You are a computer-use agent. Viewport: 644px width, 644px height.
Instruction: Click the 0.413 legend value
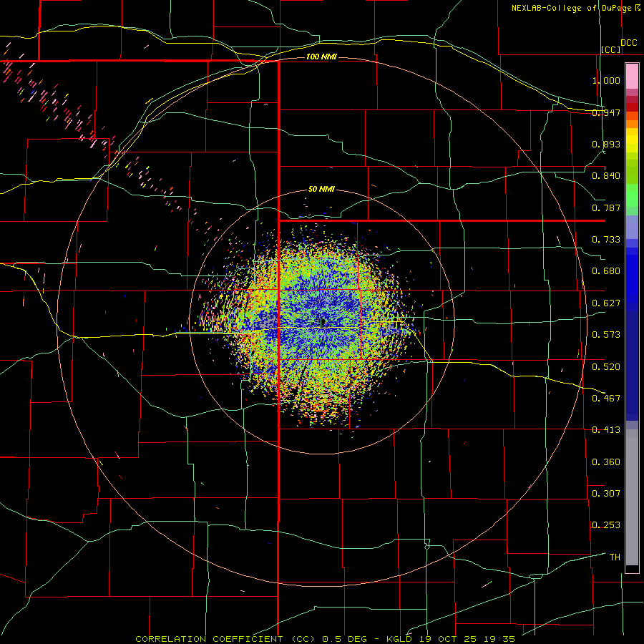pos(606,429)
